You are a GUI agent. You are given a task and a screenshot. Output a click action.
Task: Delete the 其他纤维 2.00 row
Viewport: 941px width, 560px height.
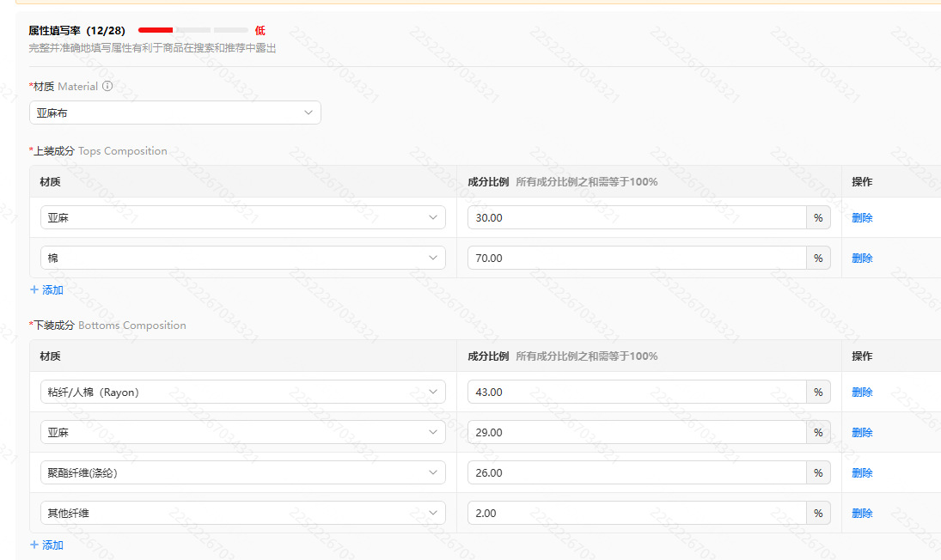coord(862,514)
